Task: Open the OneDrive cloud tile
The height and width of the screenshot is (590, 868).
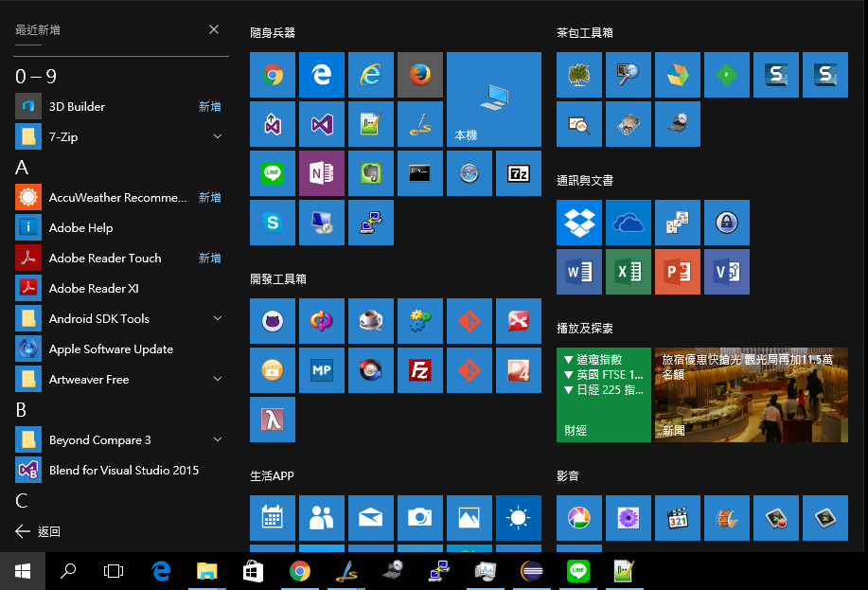Action: [629, 223]
